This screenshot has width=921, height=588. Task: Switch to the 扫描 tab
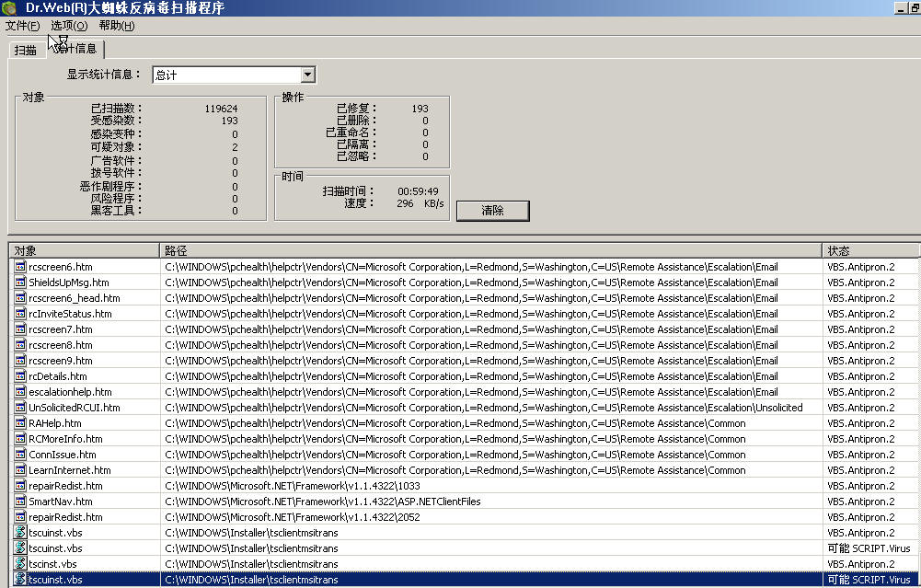pyautogui.click(x=26, y=51)
